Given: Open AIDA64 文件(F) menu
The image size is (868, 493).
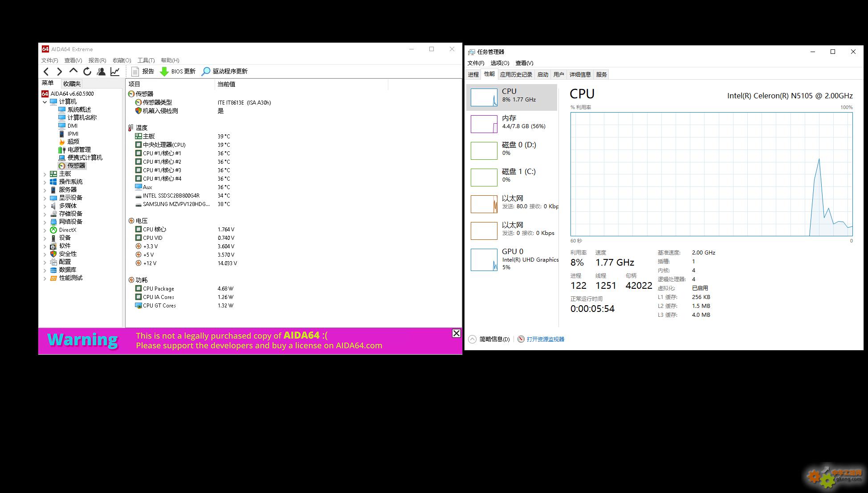Looking at the screenshot, I should click(x=50, y=60).
